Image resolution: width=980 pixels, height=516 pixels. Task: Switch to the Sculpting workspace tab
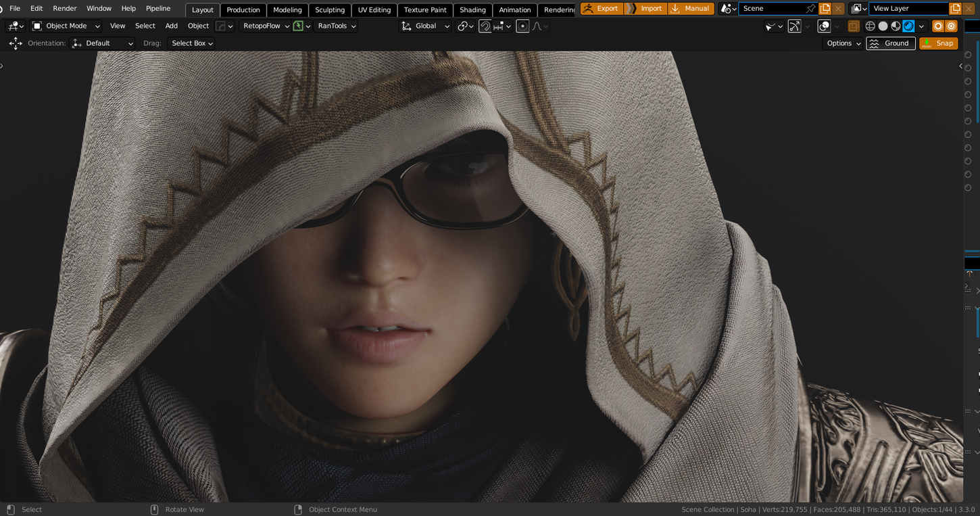[x=330, y=9]
